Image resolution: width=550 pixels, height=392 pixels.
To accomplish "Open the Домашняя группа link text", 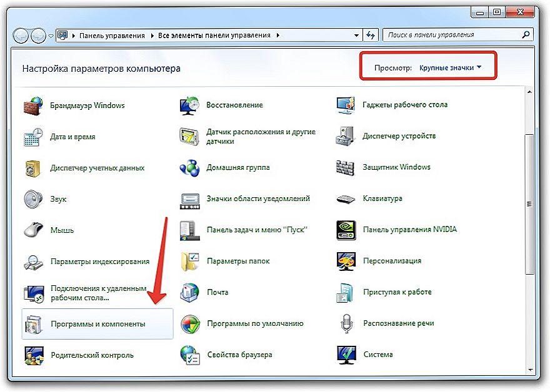I will (238, 167).
